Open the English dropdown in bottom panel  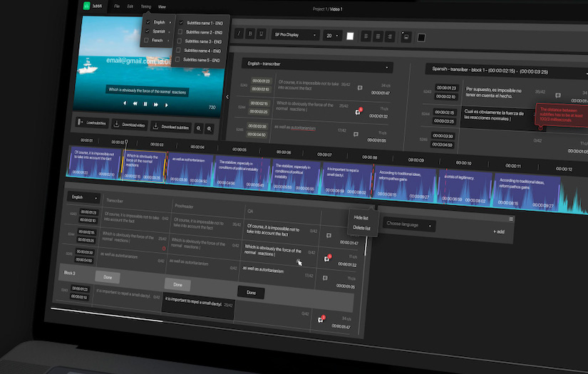click(84, 197)
